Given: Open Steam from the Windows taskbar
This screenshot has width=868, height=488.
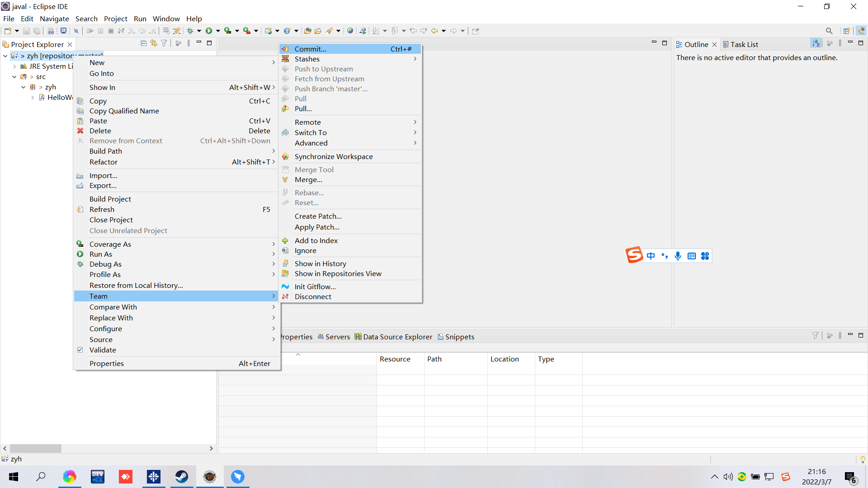Looking at the screenshot, I should (x=182, y=477).
